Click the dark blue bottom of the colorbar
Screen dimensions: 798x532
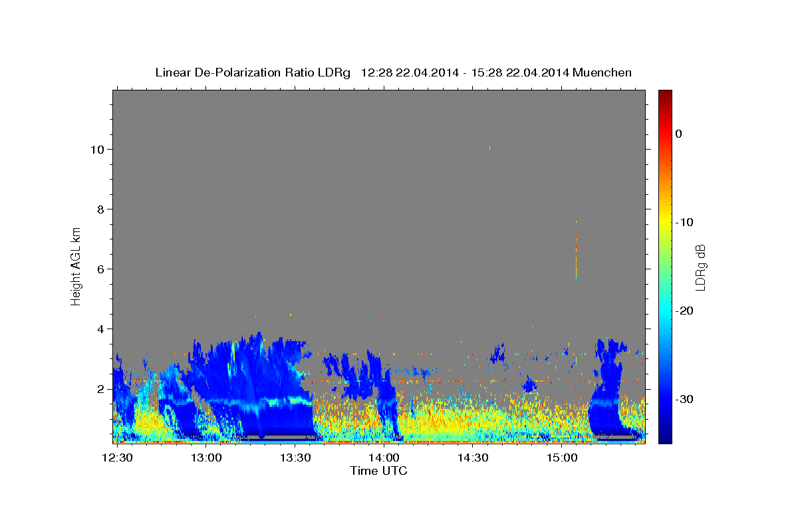pos(665,436)
